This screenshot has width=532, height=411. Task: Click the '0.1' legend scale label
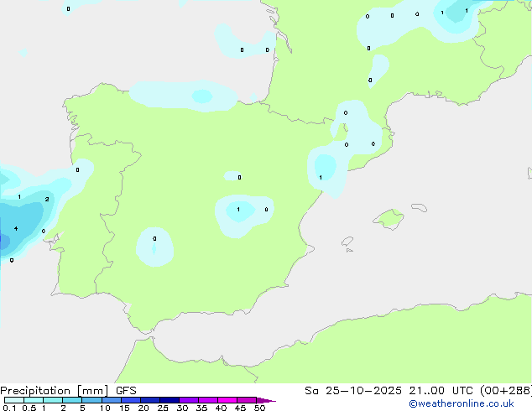[x=9, y=408]
